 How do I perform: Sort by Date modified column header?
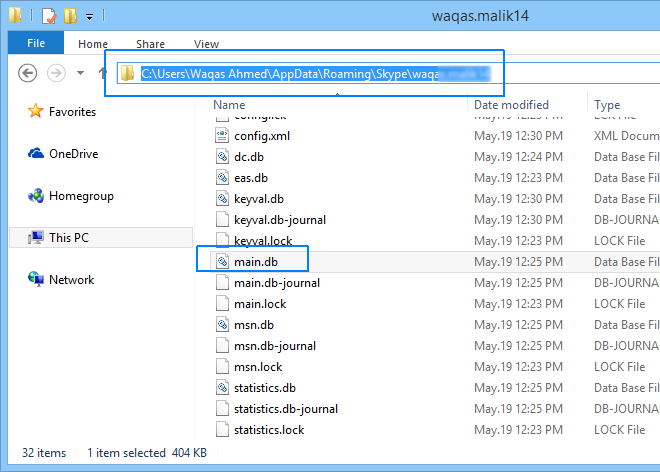pos(511,104)
